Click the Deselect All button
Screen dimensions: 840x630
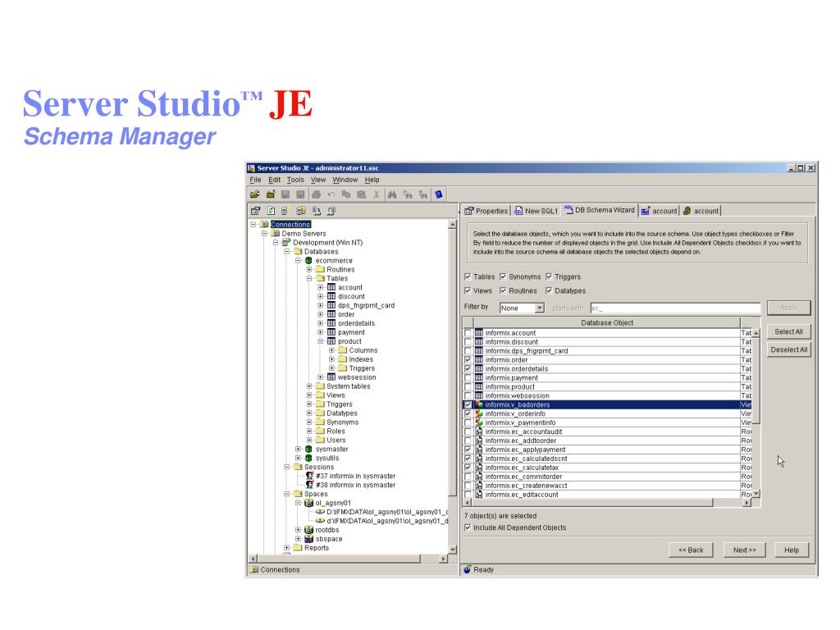pyautogui.click(x=788, y=349)
